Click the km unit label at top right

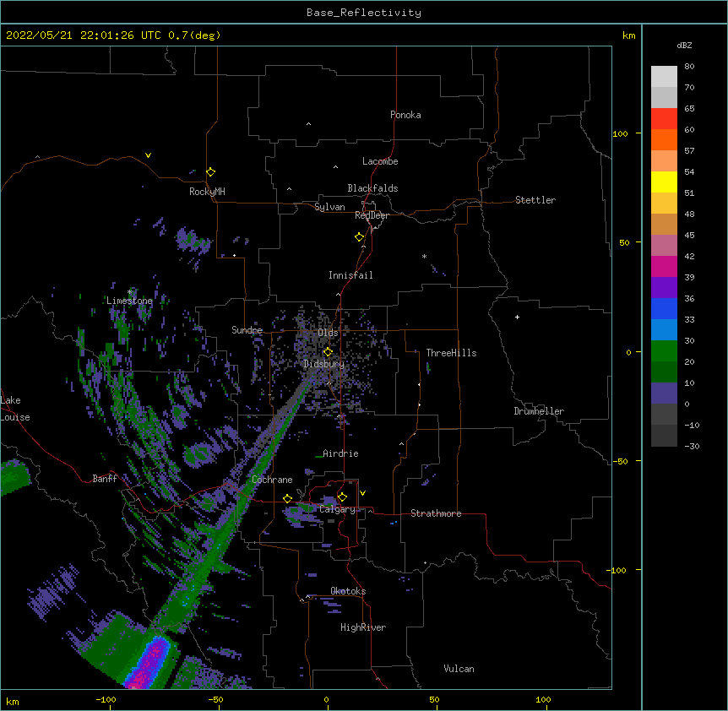pyautogui.click(x=629, y=35)
